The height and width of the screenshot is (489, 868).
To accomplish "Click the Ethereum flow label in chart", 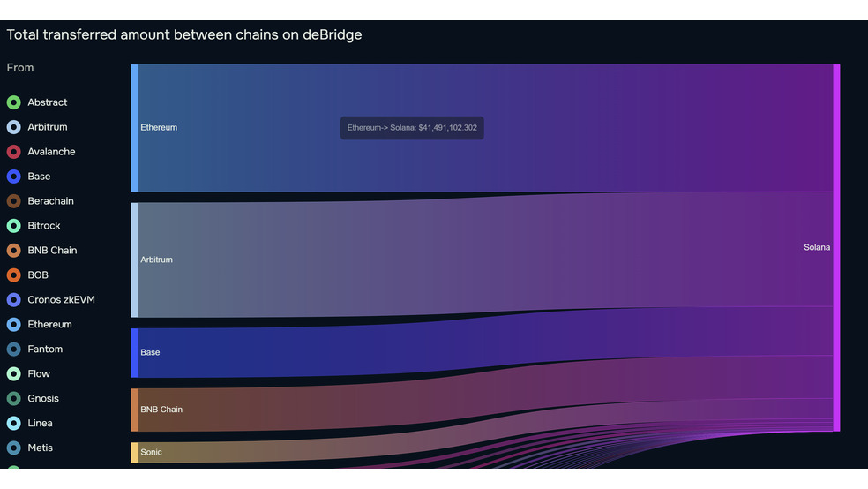I will pyautogui.click(x=159, y=127).
